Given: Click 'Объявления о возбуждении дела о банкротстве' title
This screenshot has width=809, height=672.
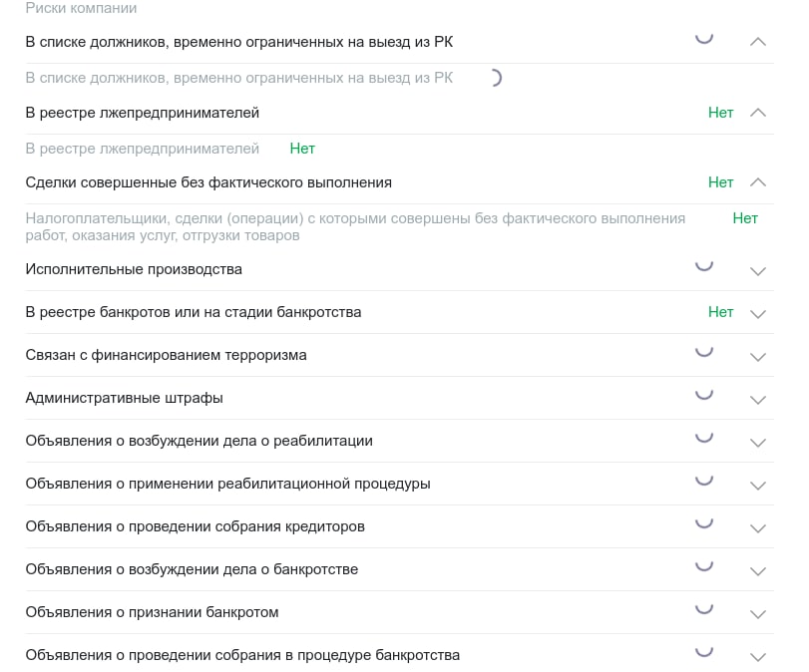Looking at the screenshot, I should pyautogui.click(x=192, y=569).
